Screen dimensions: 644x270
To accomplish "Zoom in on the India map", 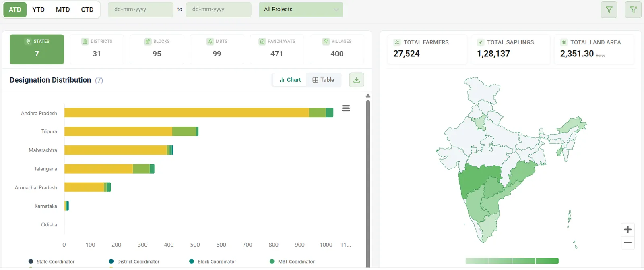I will [x=627, y=230].
